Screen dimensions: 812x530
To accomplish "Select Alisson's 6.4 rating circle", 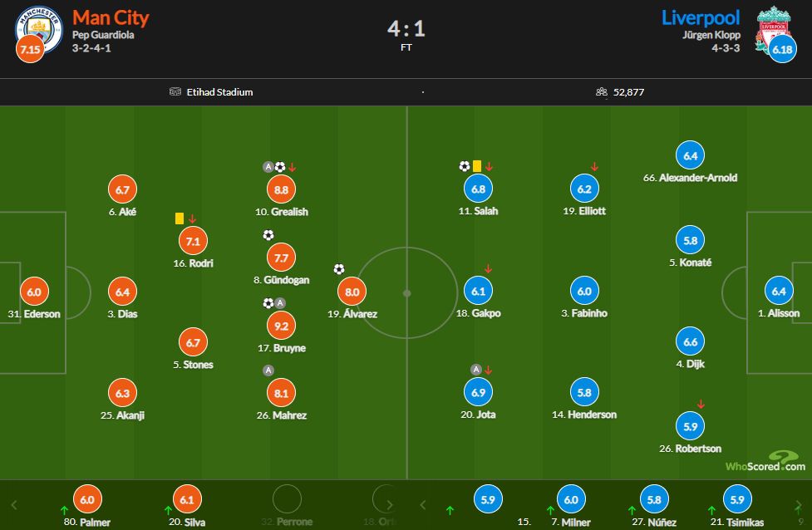I will click(779, 292).
